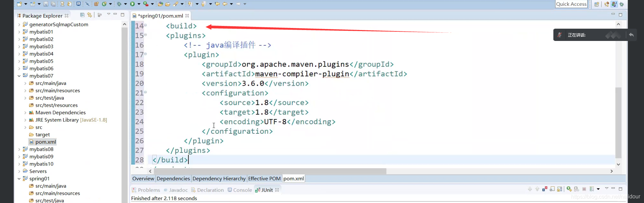Click the Back navigation arrow

[225, 4]
